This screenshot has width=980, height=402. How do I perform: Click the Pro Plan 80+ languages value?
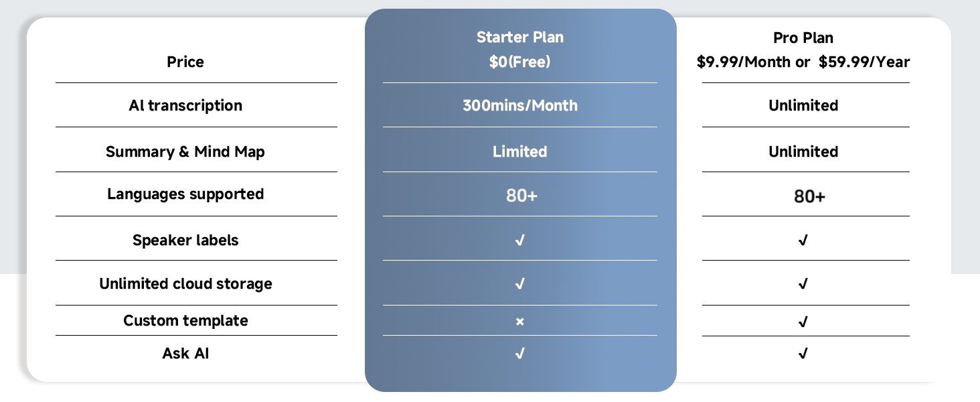click(809, 196)
